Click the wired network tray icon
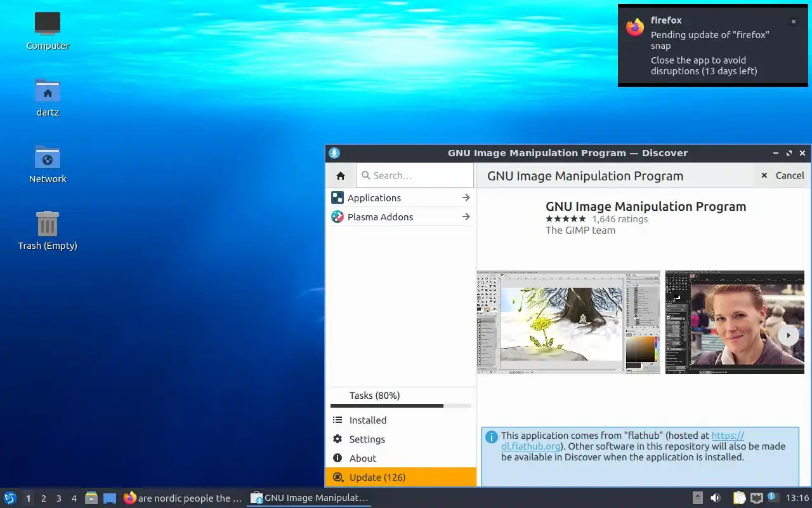 [x=756, y=498]
